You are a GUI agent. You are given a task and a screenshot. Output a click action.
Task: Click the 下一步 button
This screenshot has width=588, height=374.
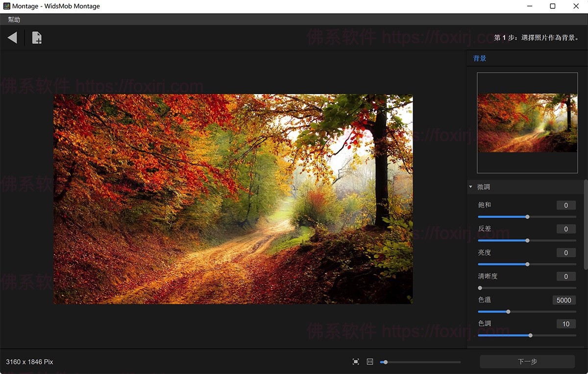[x=527, y=362]
